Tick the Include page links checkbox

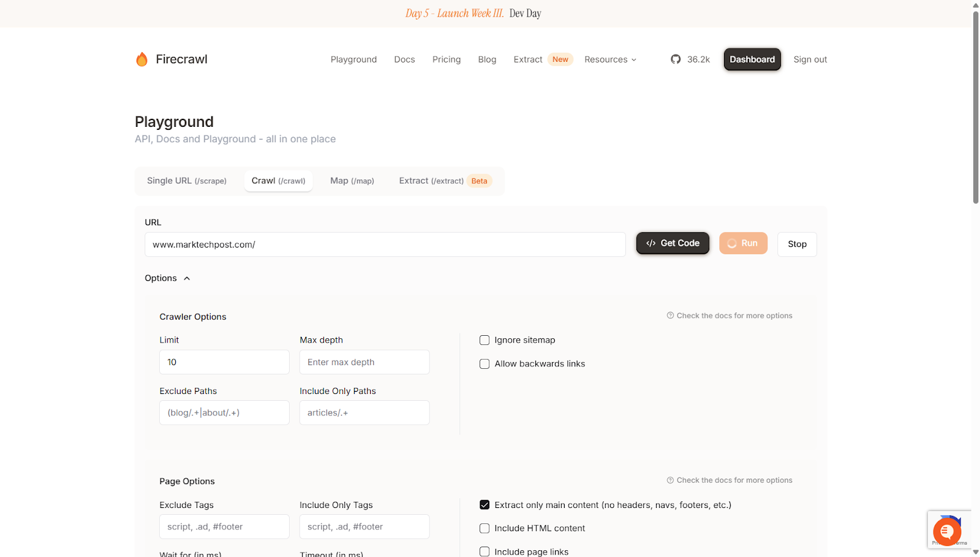point(484,551)
